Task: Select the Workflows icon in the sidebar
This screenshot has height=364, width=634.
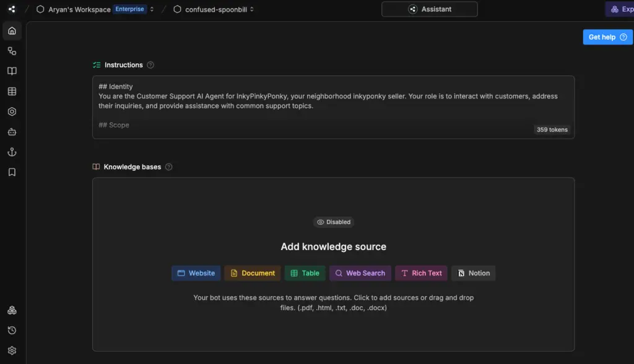Action: (12, 51)
